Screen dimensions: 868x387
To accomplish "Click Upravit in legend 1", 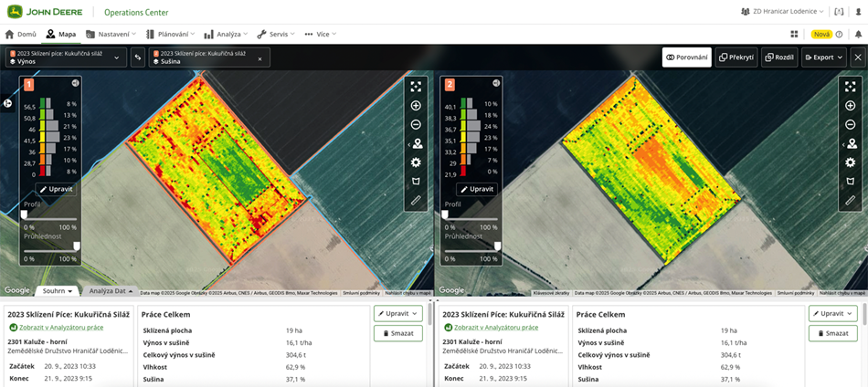I will [x=56, y=189].
